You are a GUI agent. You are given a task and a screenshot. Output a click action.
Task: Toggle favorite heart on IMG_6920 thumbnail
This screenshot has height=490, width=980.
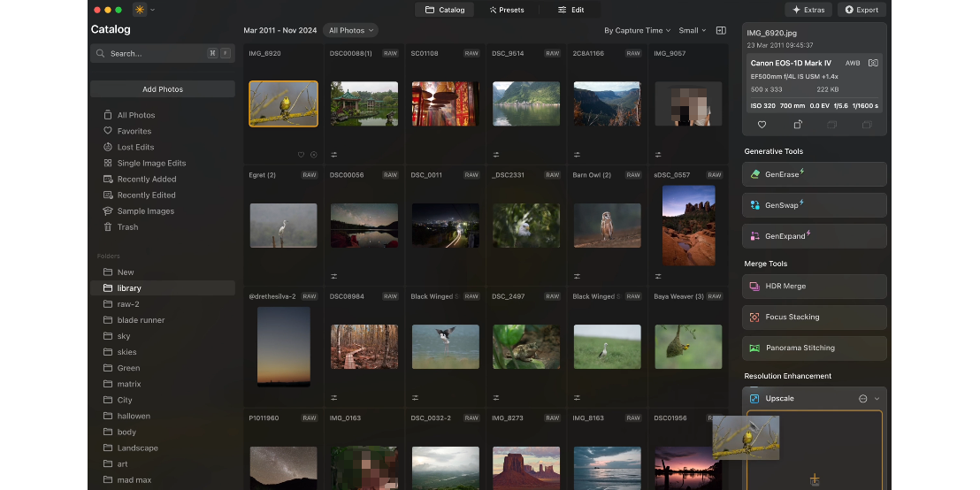[x=301, y=155]
